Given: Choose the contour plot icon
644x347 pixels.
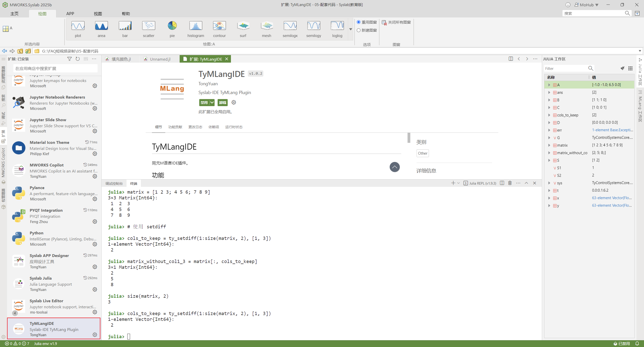Looking at the screenshot, I should (219, 29).
